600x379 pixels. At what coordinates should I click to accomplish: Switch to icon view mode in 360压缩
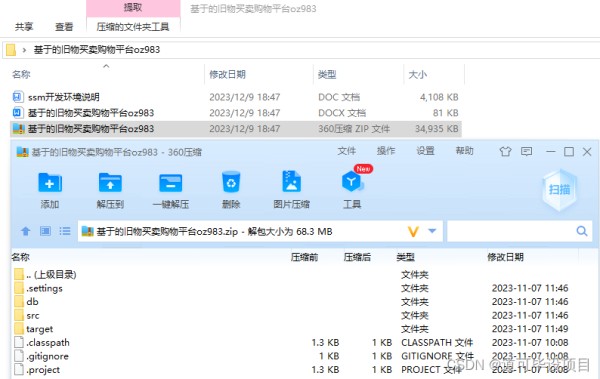click(46, 231)
